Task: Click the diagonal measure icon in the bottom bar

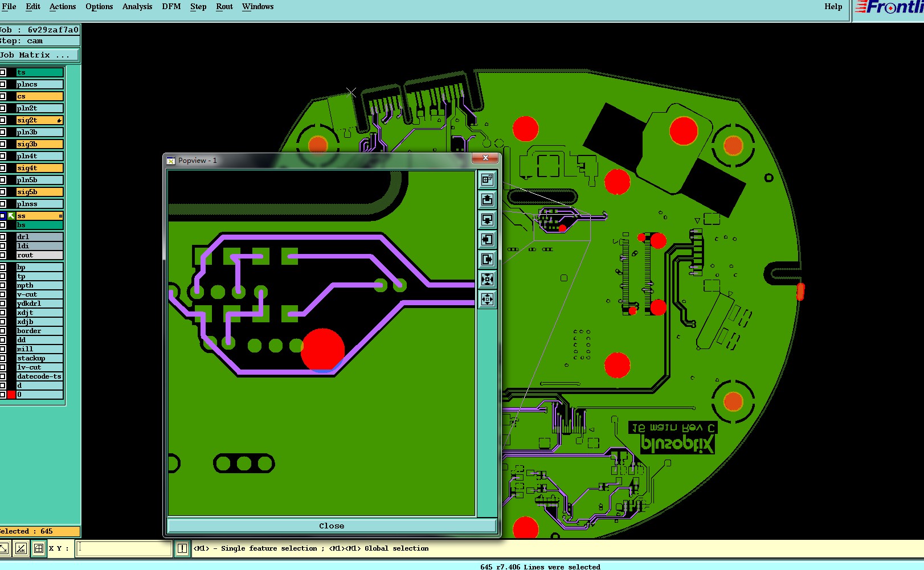Action: pos(4,549)
